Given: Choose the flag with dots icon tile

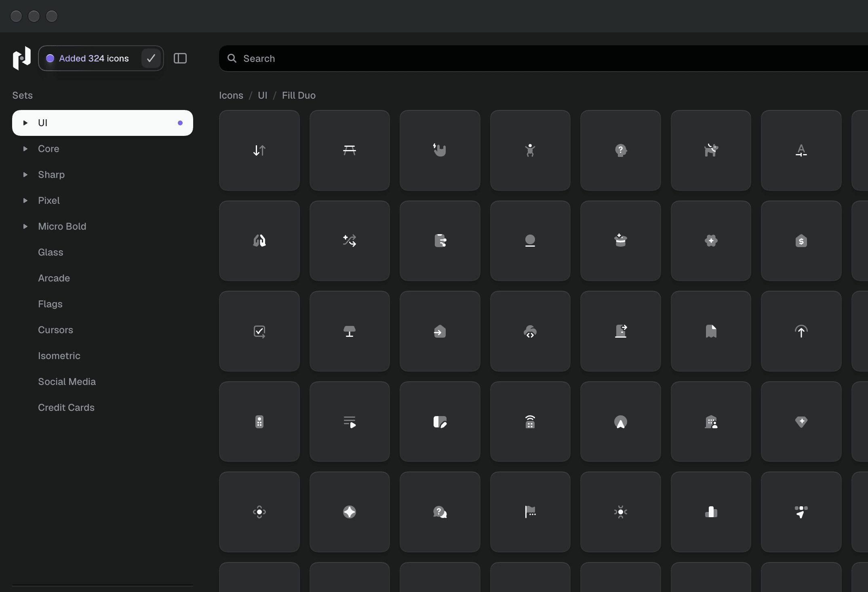Looking at the screenshot, I should tap(530, 512).
